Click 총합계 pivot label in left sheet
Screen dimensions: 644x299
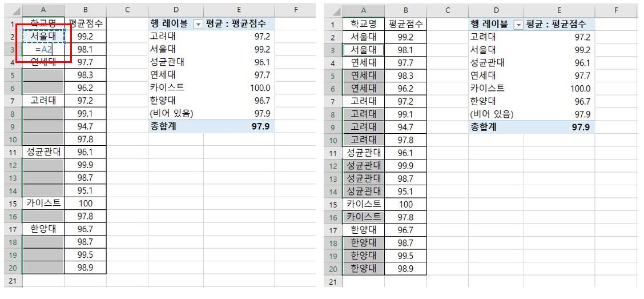point(163,126)
